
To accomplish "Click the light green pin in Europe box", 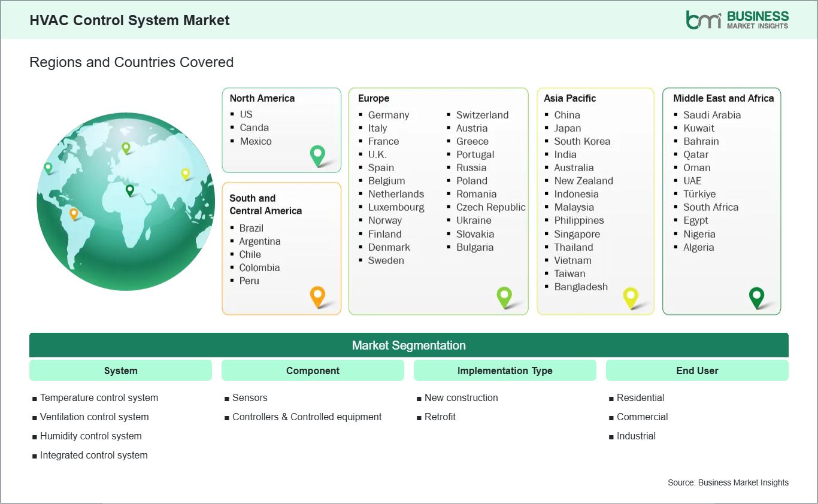I will pos(504,296).
